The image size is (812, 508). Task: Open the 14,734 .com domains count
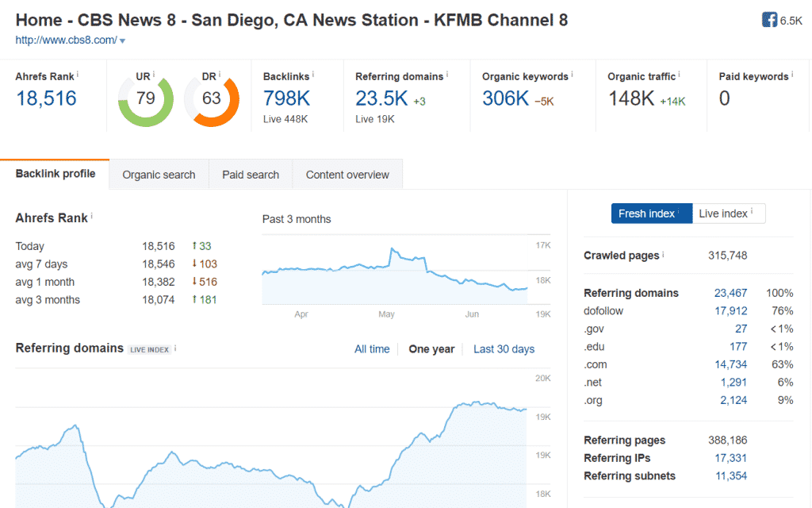(x=730, y=364)
